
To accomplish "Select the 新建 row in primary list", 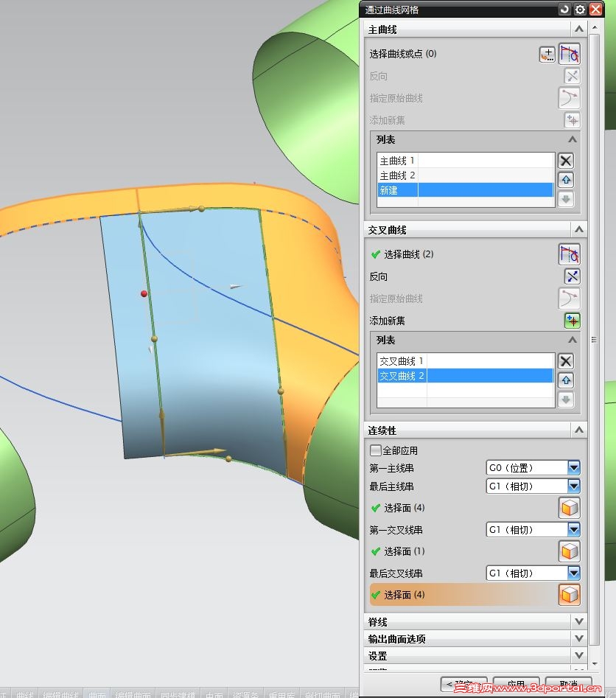I will click(465, 190).
